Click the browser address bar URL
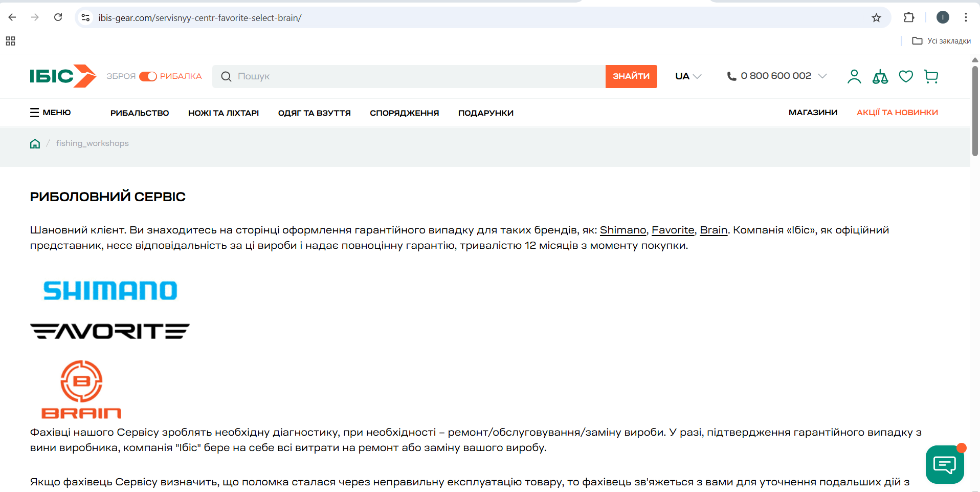 click(200, 18)
